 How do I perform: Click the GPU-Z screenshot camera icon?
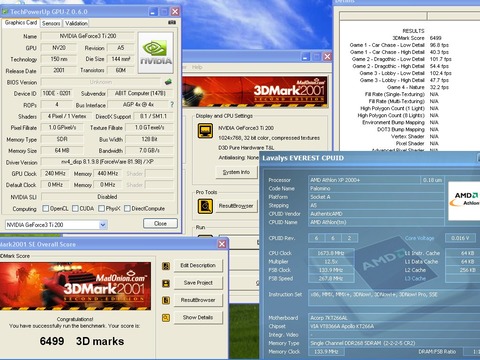tap(172, 22)
